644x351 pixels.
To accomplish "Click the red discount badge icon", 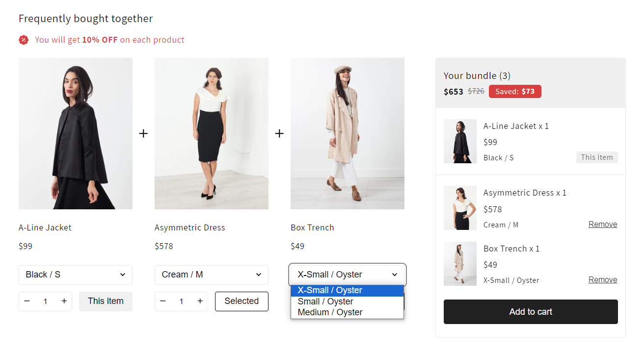I will (24, 40).
